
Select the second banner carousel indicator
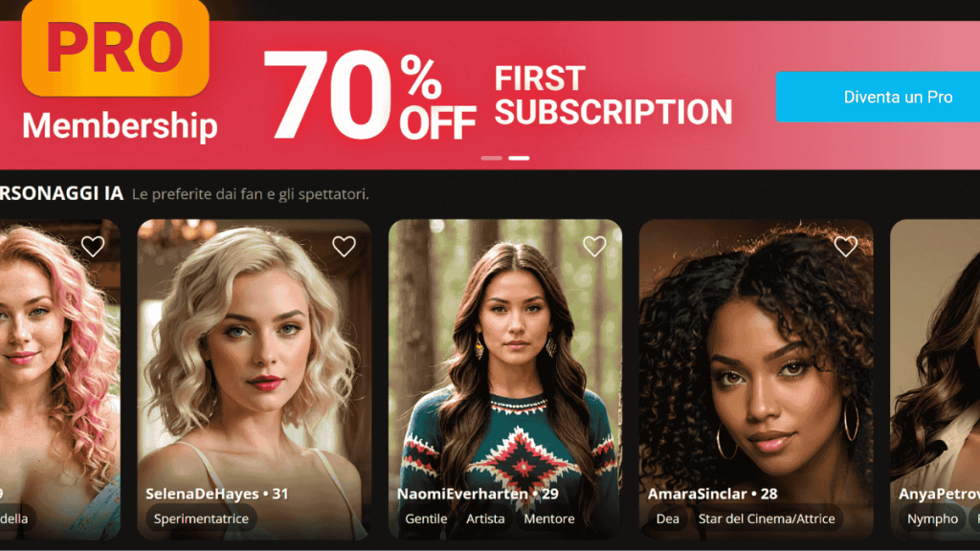click(519, 158)
